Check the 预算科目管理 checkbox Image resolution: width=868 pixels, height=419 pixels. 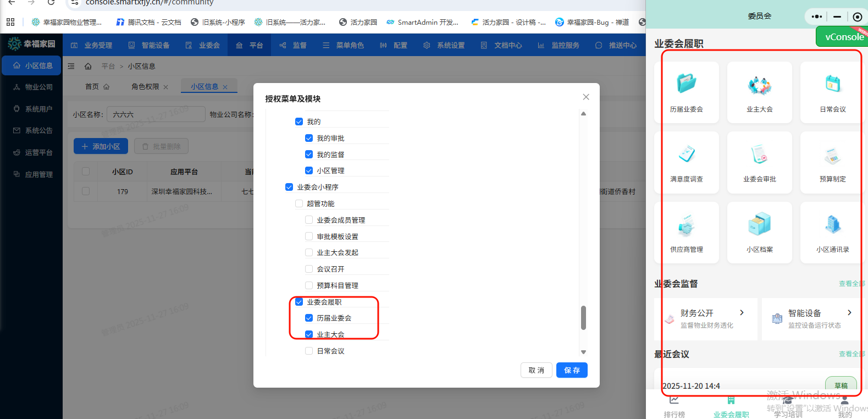[x=309, y=285]
